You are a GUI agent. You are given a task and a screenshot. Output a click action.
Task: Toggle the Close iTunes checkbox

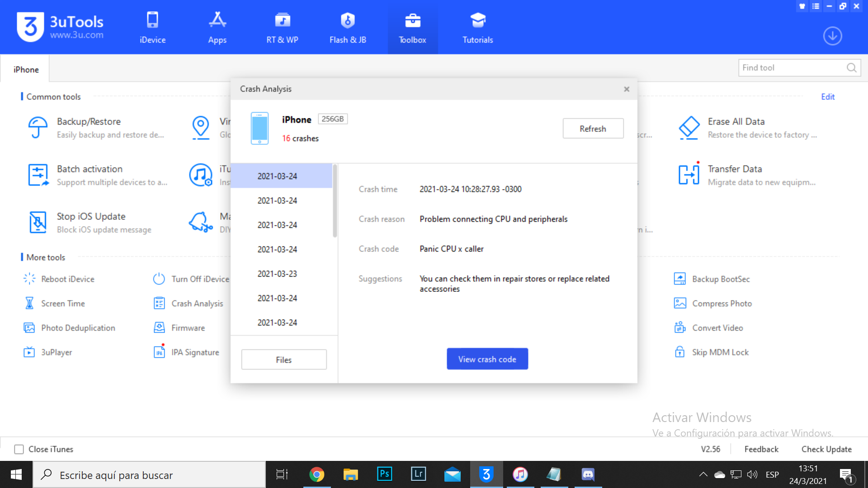(19, 449)
